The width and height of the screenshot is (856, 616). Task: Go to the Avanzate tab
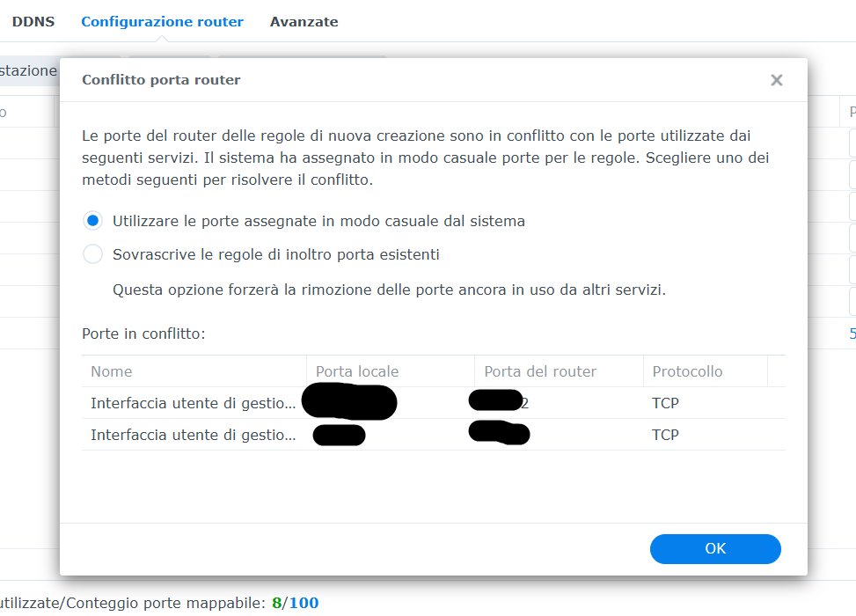coord(304,22)
